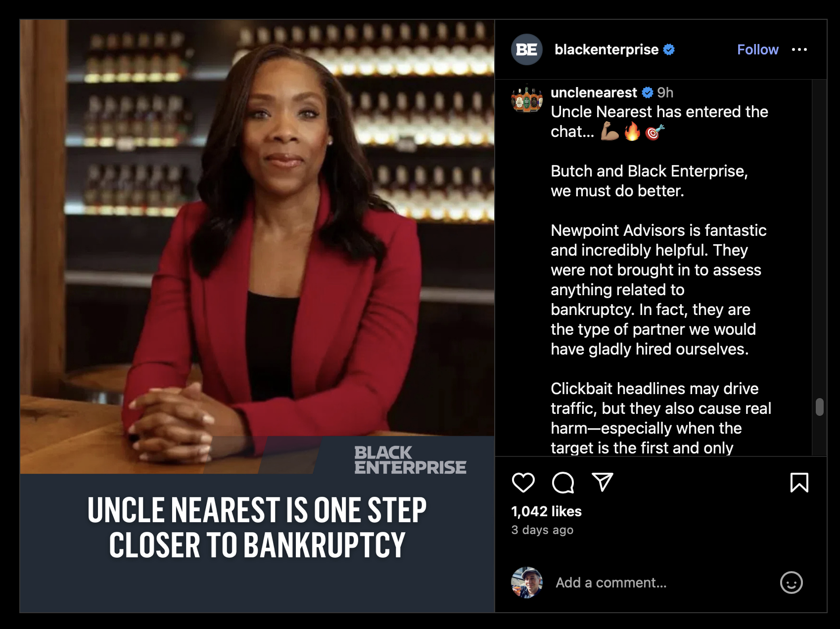
Task: Click the 9h comment timestamp
Action: tap(665, 92)
